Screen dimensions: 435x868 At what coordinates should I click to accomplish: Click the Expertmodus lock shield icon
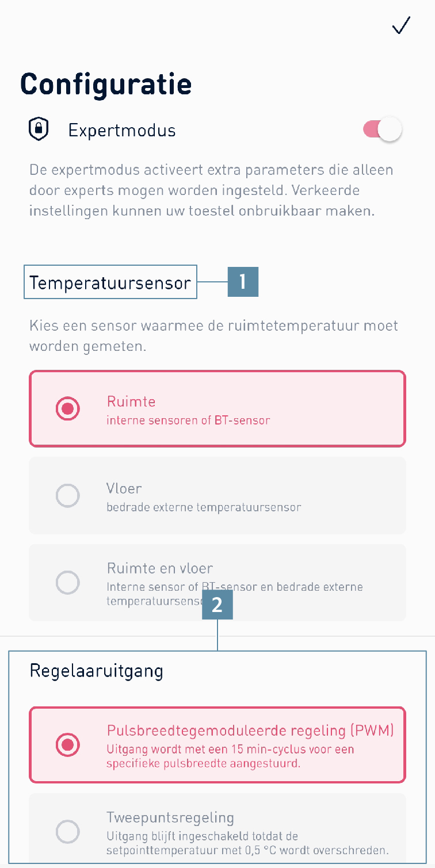[x=39, y=129]
